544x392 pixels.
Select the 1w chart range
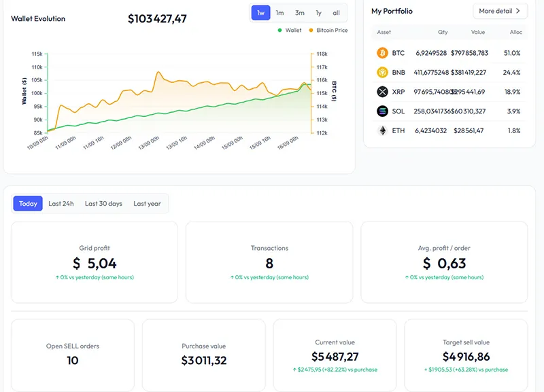[260, 13]
